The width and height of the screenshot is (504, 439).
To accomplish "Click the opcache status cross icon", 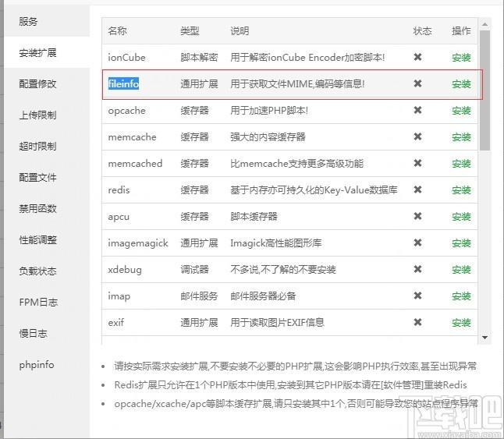I will 417,110.
